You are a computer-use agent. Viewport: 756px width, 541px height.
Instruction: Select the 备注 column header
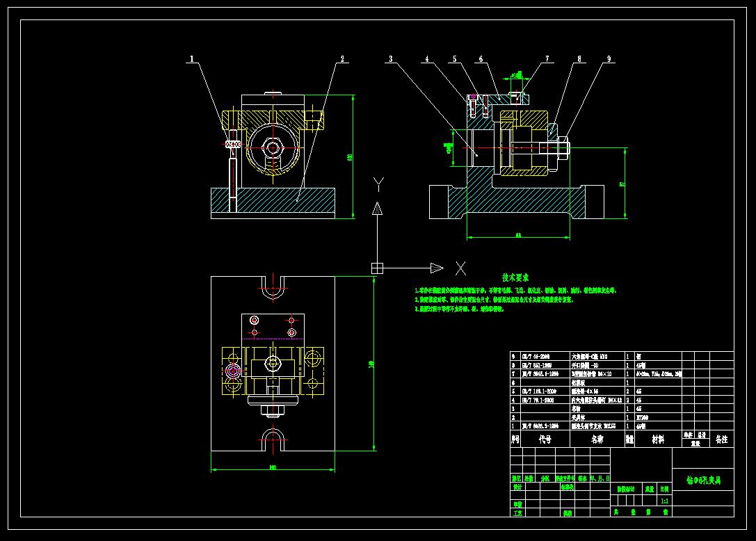click(x=722, y=439)
